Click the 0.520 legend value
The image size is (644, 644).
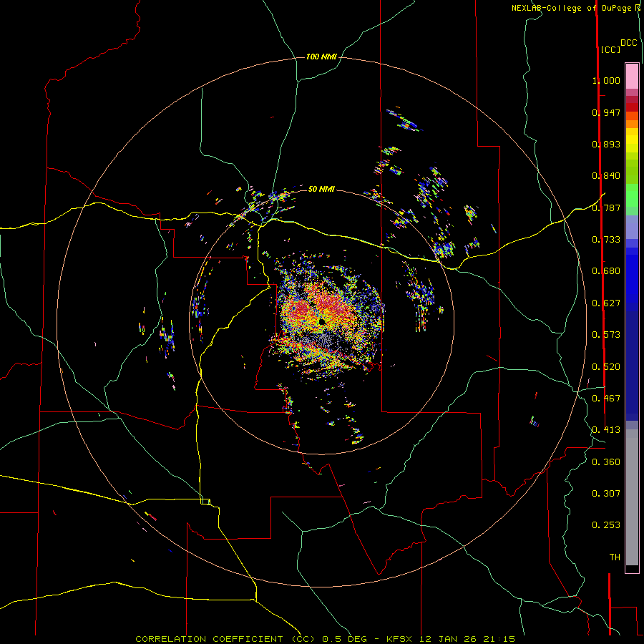pos(606,367)
